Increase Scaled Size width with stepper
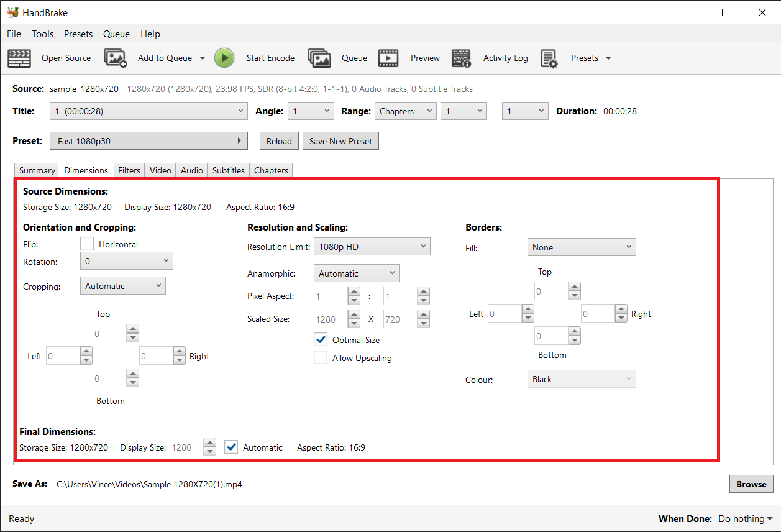 point(354,315)
